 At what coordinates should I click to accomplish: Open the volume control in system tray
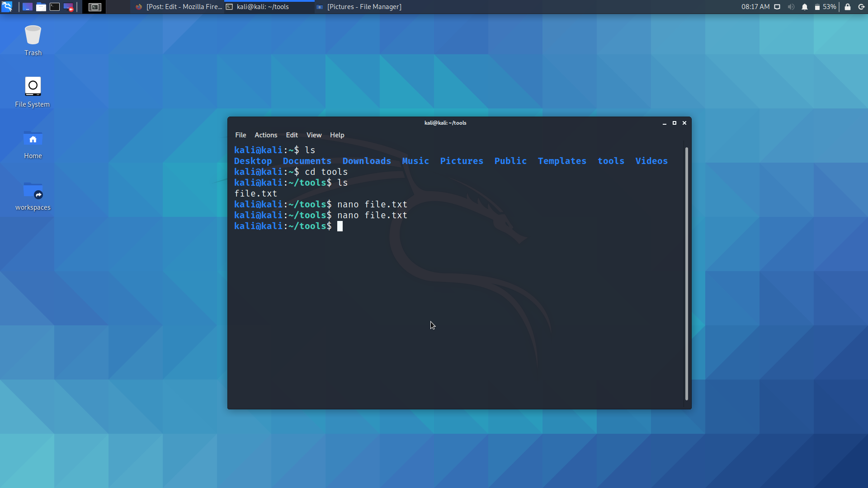coord(791,7)
